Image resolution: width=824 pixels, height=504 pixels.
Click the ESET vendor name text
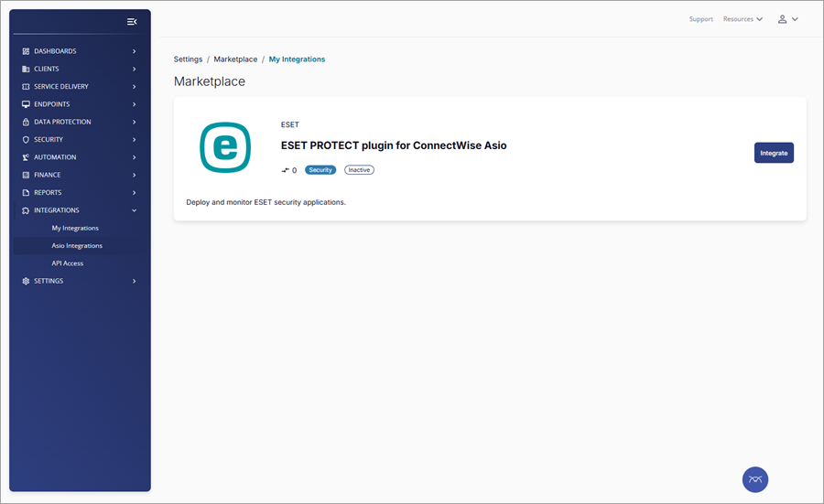[x=289, y=124]
